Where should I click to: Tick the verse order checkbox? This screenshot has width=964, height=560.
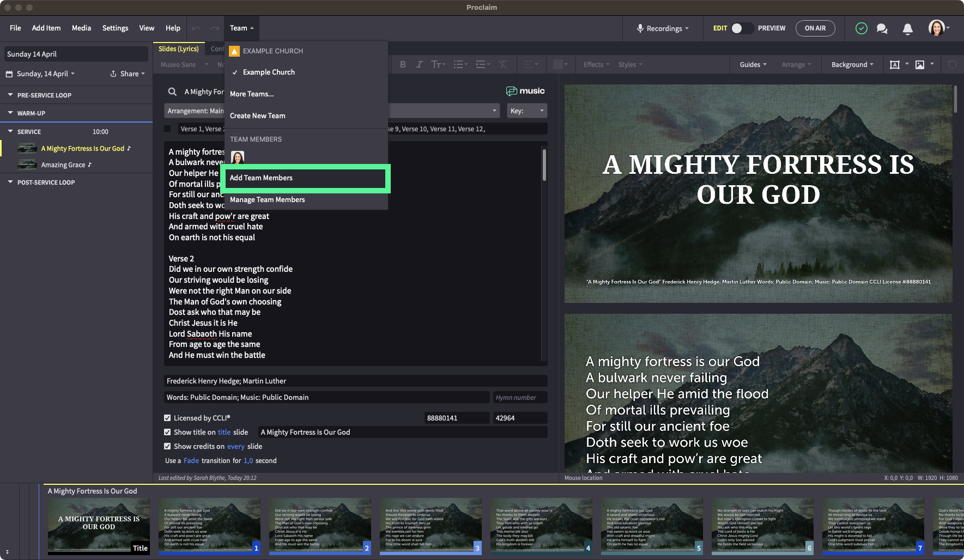point(167,129)
